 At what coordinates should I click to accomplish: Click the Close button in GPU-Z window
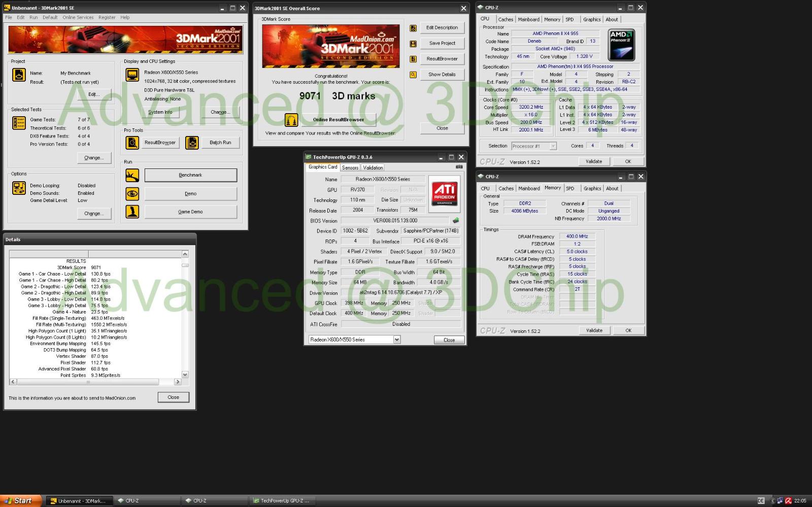pyautogui.click(x=449, y=340)
